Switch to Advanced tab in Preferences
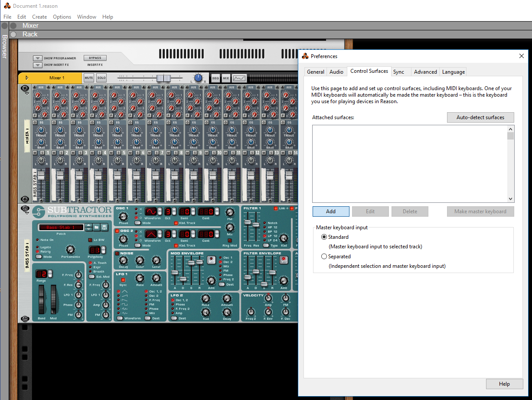 (x=425, y=72)
